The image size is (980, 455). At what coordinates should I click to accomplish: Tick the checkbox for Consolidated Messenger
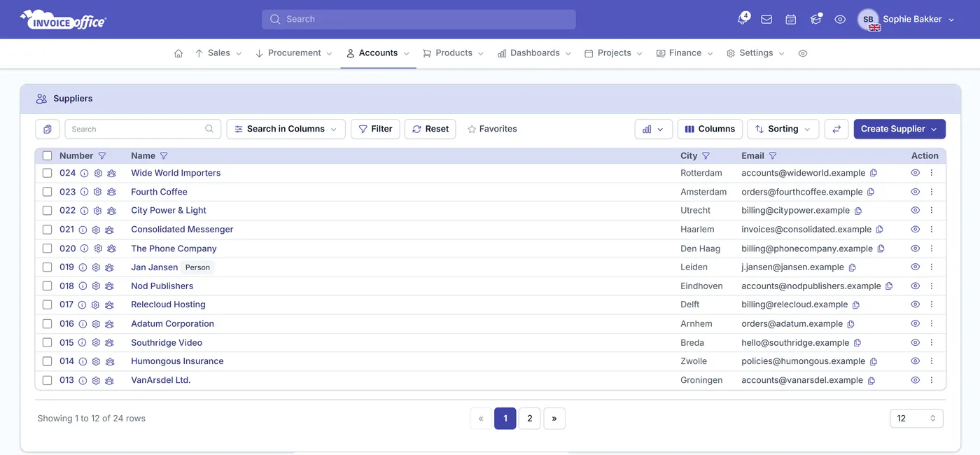click(x=47, y=230)
